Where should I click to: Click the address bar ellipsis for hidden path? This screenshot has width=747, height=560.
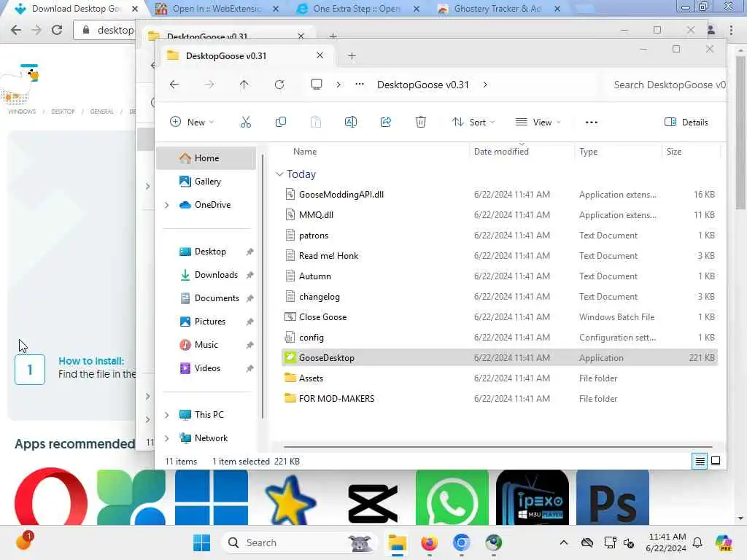coord(360,85)
